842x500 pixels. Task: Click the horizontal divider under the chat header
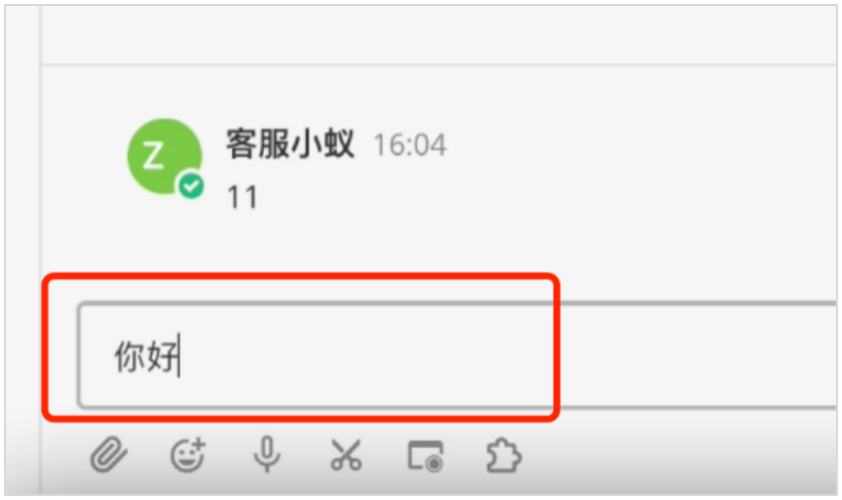438,65
